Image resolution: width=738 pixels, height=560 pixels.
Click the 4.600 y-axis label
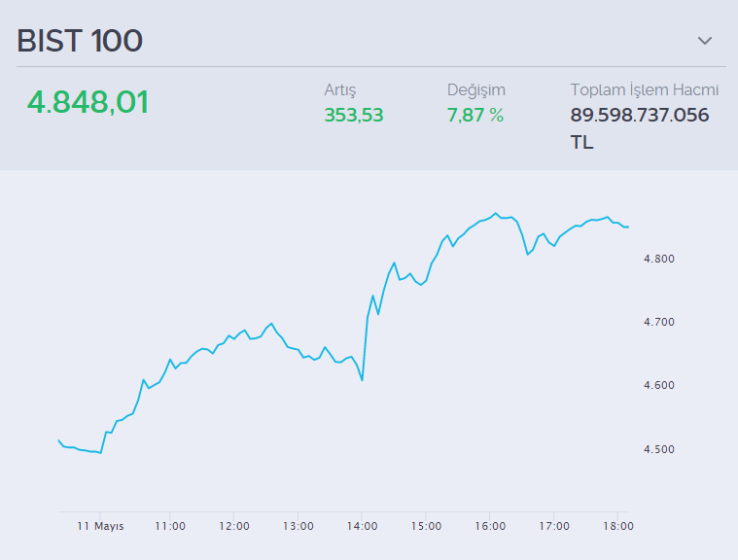659,386
